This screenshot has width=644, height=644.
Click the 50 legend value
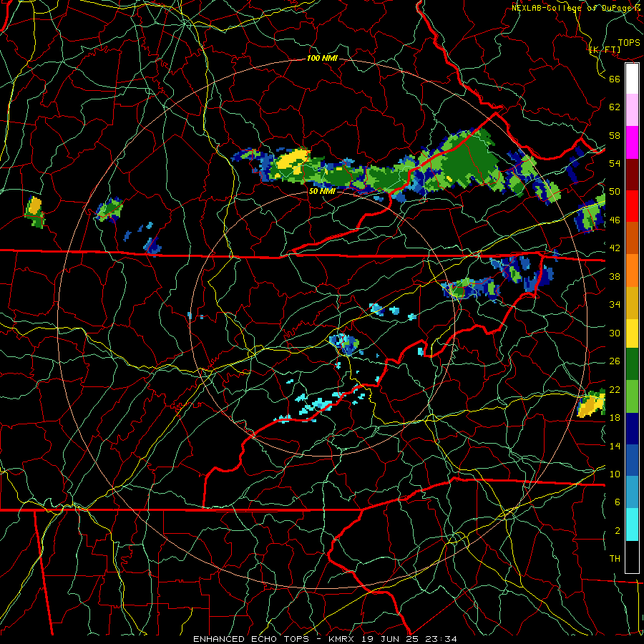coord(615,191)
